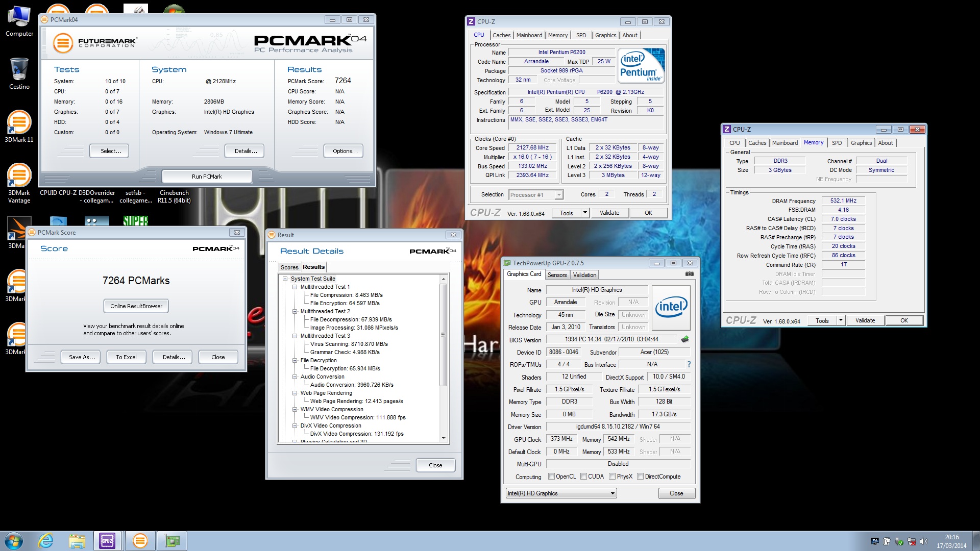Viewport: 980px width, 551px height.
Task: Click To Excel button
Action: (x=126, y=357)
